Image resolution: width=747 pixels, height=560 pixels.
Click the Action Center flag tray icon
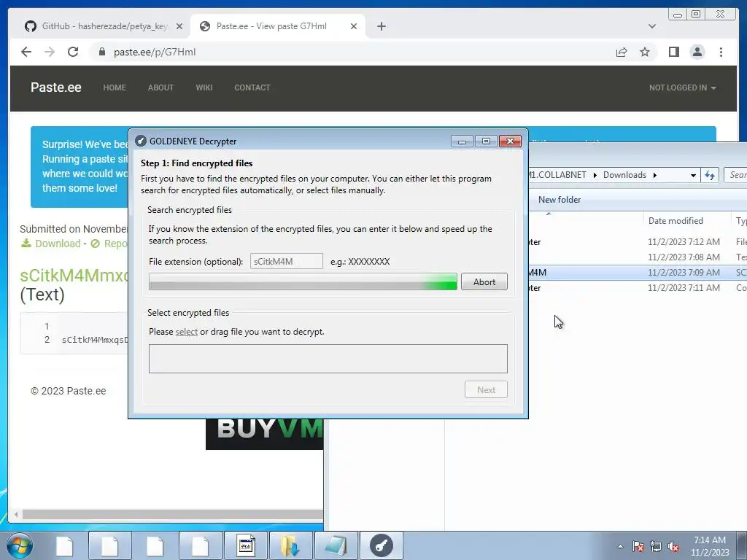(x=638, y=546)
